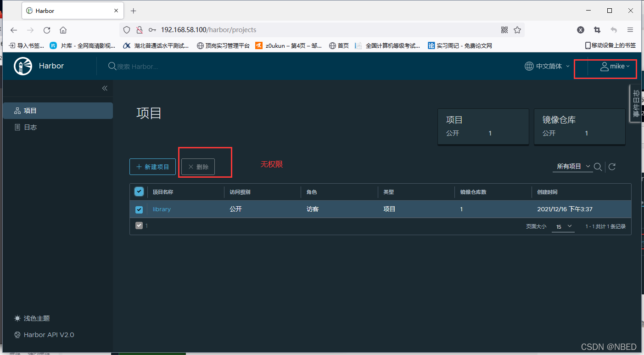Screen dimensions: 644x355
Task: Click the QR code icon in address bar
Action: (504, 30)
